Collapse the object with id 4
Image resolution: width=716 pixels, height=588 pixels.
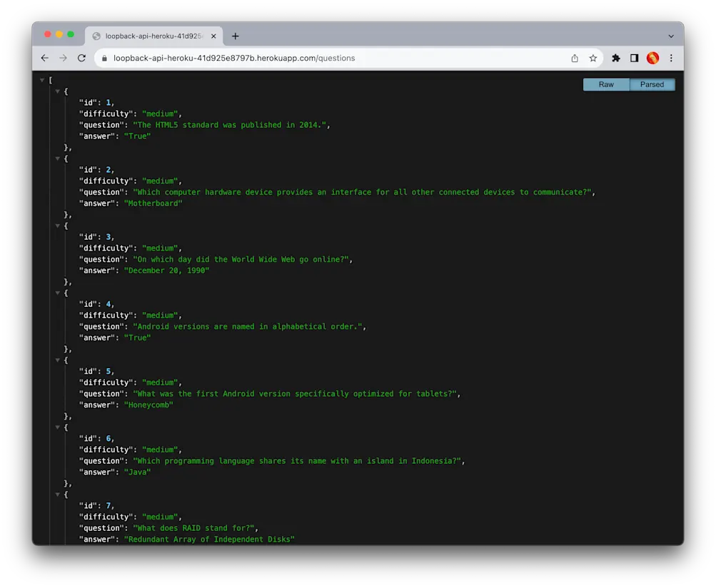click(58, 293)
